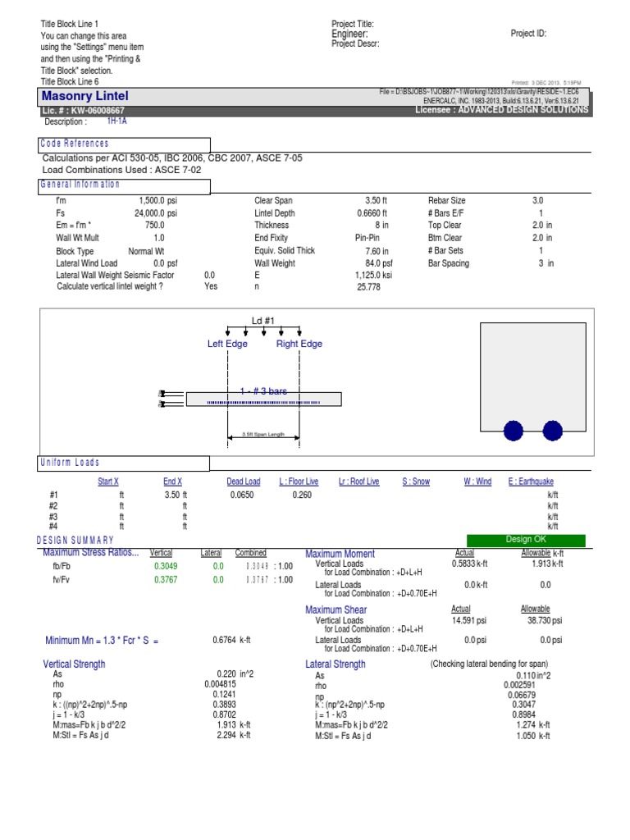Click the 'S : Snow' column header
The width and height of the screenshot is (630, 840).
(x=416, y=482)
